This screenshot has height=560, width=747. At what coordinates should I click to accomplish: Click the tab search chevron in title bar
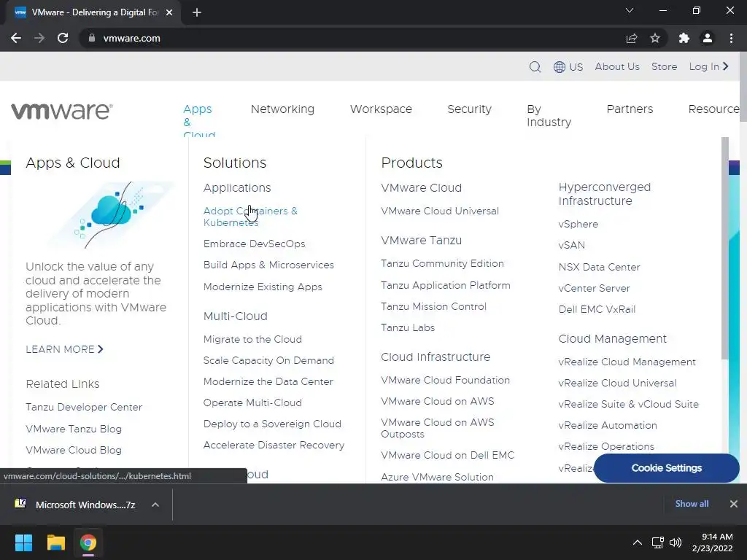(x=630, y=10)
